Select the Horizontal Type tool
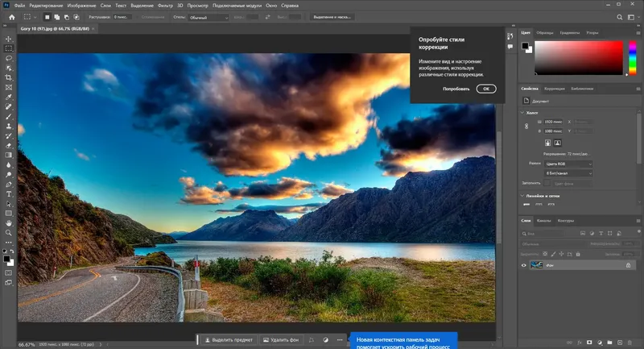Image resolution: width=644 pixels, height=349 pixels. point(9,194)
